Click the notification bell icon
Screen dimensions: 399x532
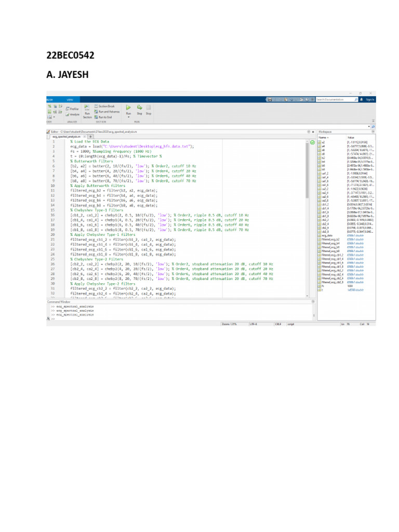pyautogui.click(x=362, y=99)
